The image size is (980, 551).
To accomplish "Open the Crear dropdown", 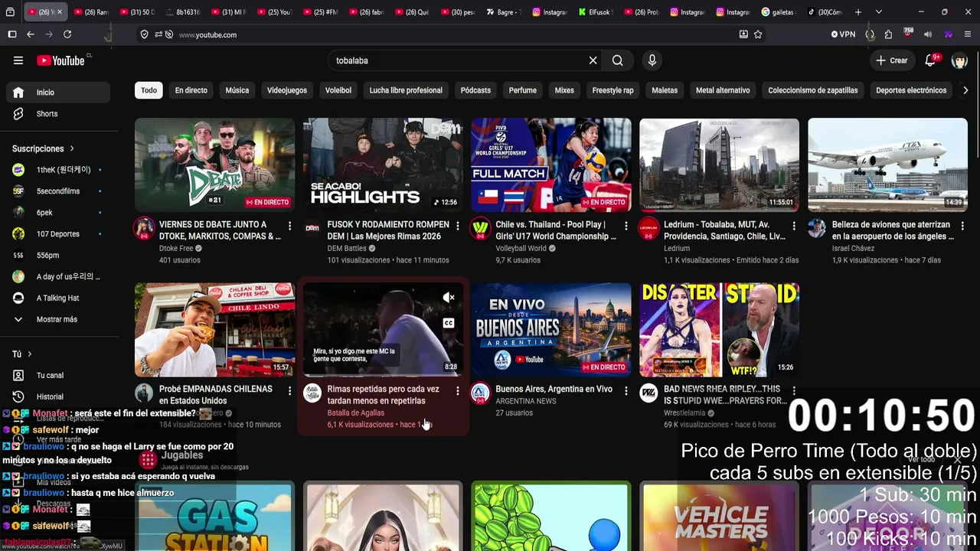I will click(x=892, y=60).
